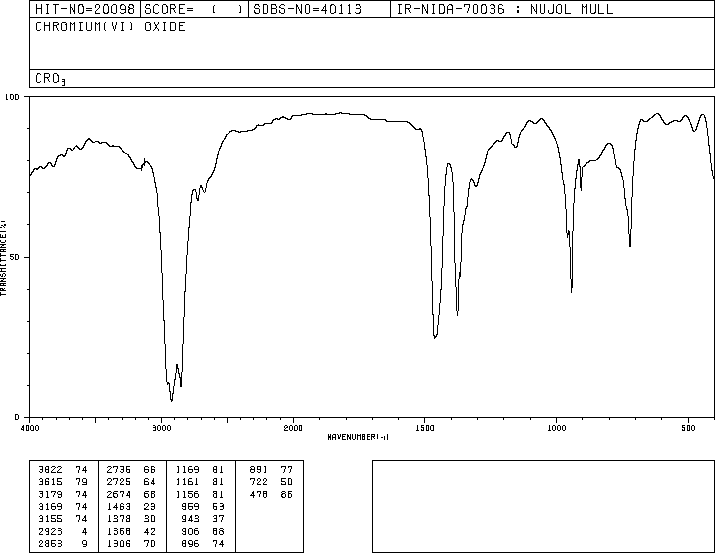Select the 1156 peak table entry

[187, 495]
